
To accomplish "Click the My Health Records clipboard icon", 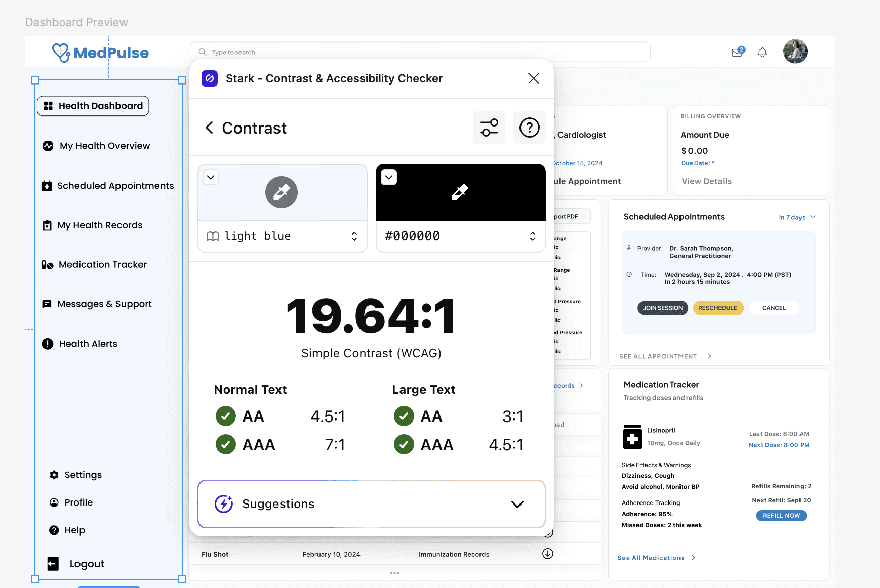I will point(47,225).
